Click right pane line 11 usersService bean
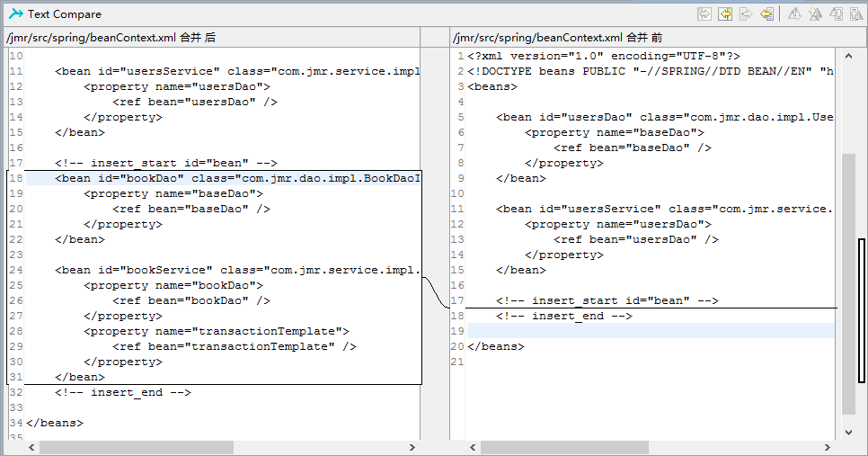Viewport: 868px width, 456px height. (665, 209)
